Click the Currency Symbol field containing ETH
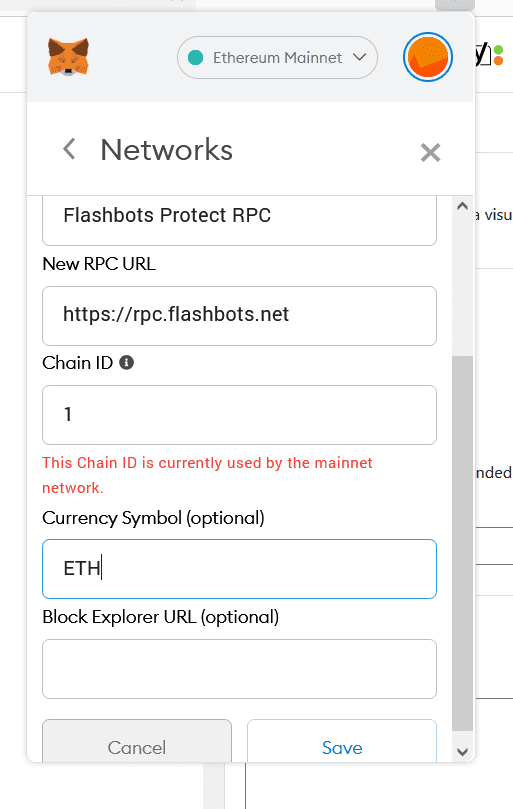 (x=239, y=569)
